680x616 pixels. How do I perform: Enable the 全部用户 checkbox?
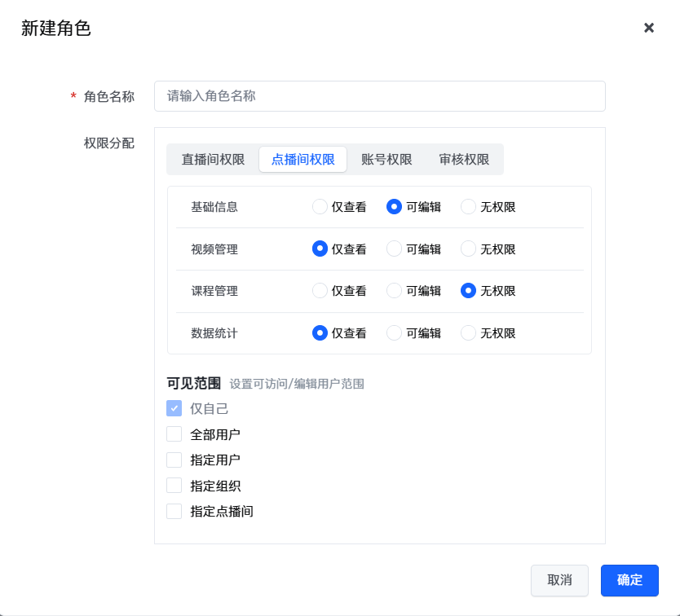click(x=174, y=434)
